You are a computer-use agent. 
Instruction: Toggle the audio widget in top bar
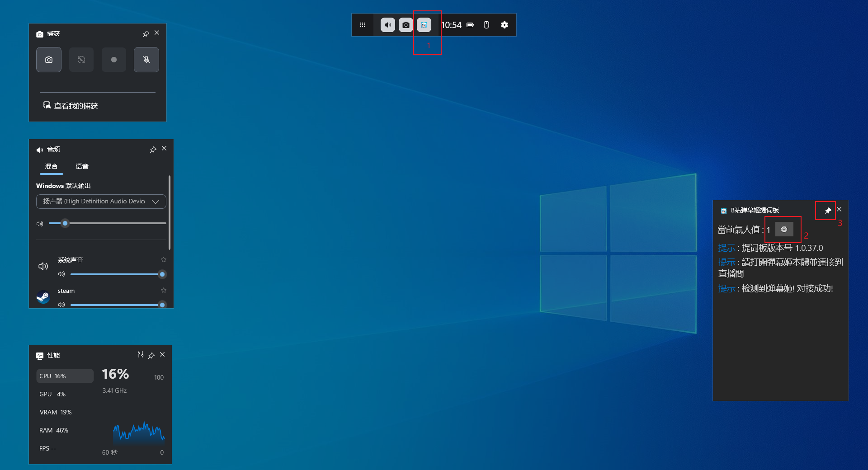click(387, 25)
